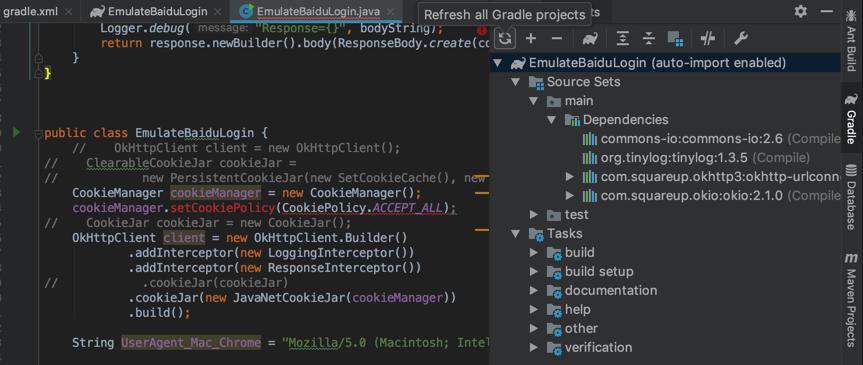Select okhttp-urlconnection dependency row

[665, 177]
